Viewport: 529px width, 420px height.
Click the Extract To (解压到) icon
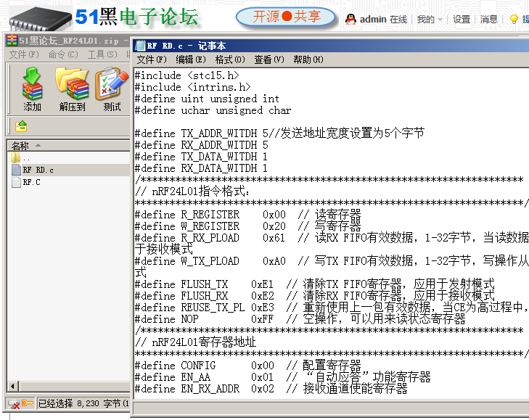click(x=72, y=83)
